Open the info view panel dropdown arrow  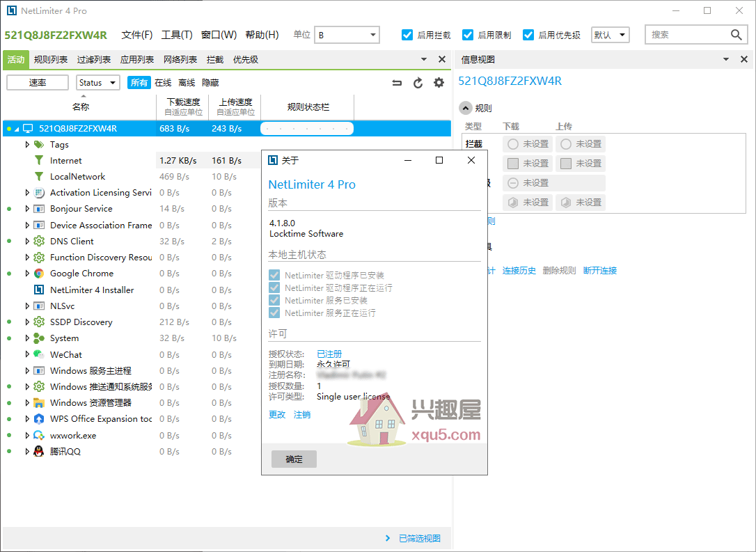coord(726,59)
